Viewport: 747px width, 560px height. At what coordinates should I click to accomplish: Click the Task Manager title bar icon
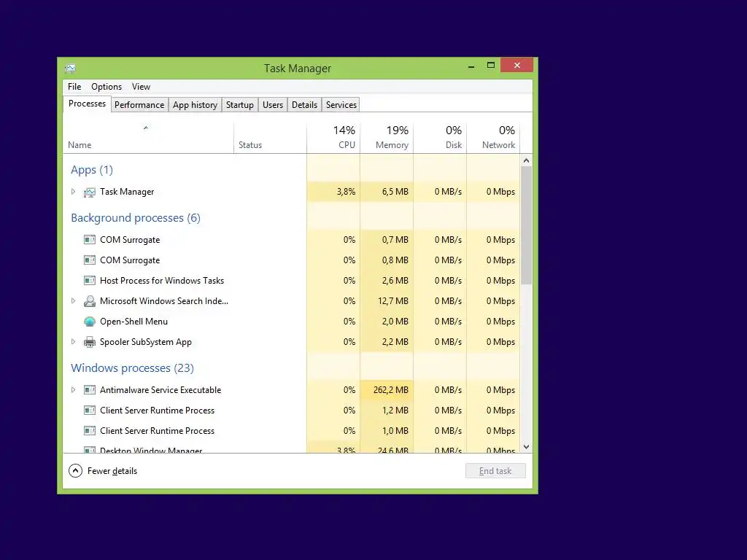coord(70,69)
